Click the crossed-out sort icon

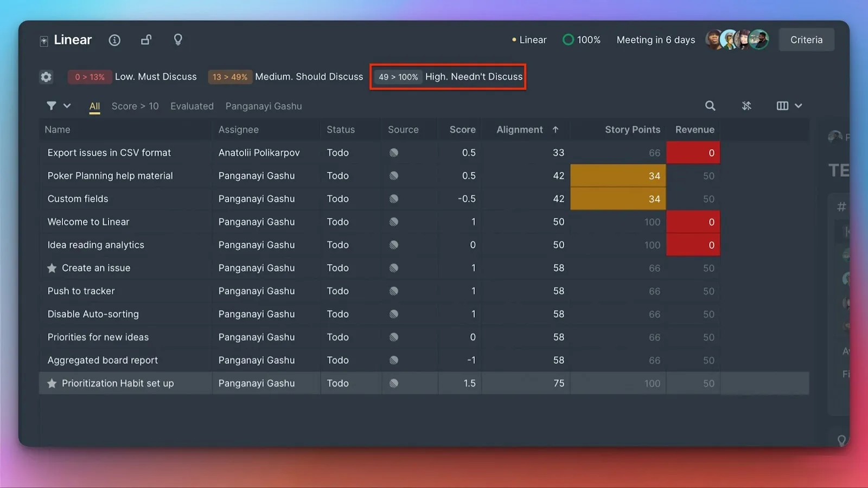click(x=746, y=106)
